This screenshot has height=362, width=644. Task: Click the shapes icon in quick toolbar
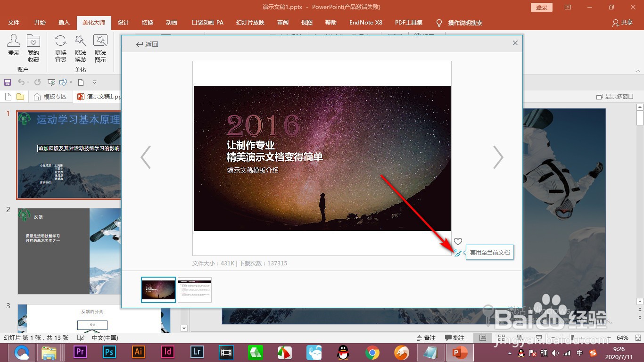(x=63, y=82)
